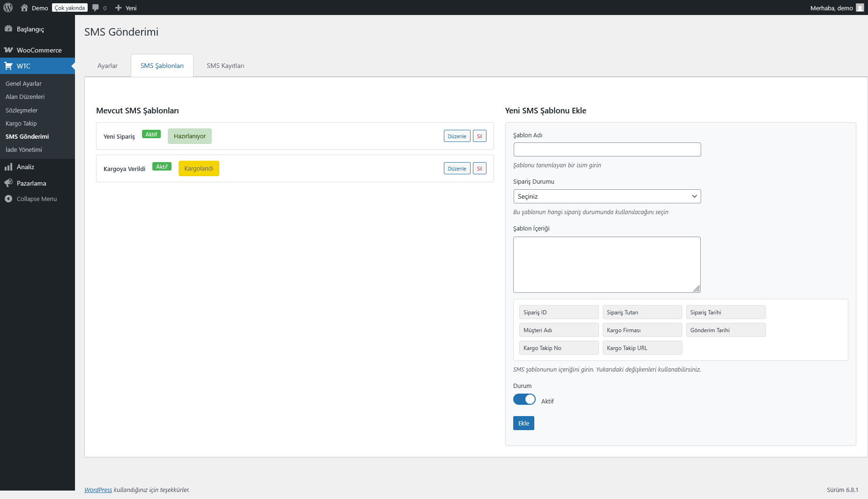Click the WooCommerce sidebar icon
Screen dimensions: 868x499
[8, 50]
